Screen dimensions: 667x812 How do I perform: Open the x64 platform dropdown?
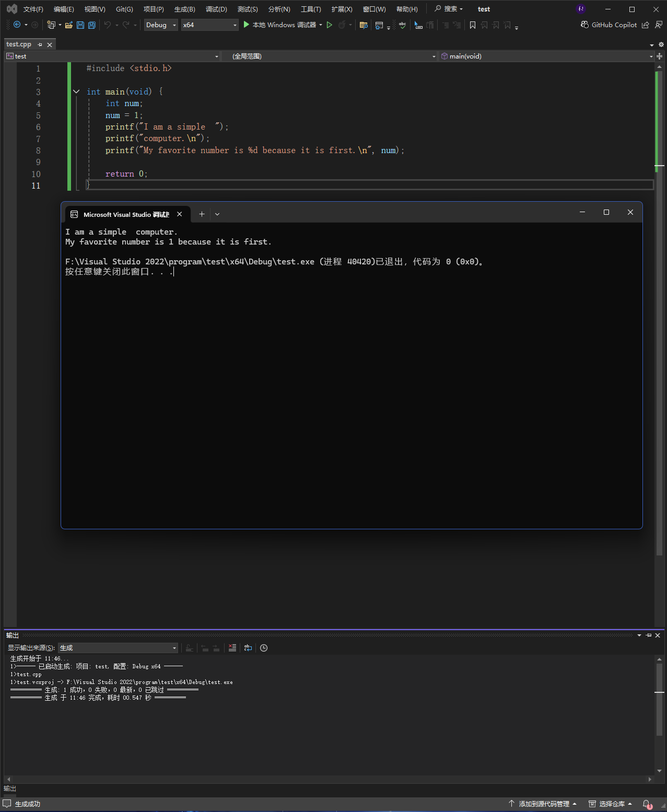[x=210, y=25]
